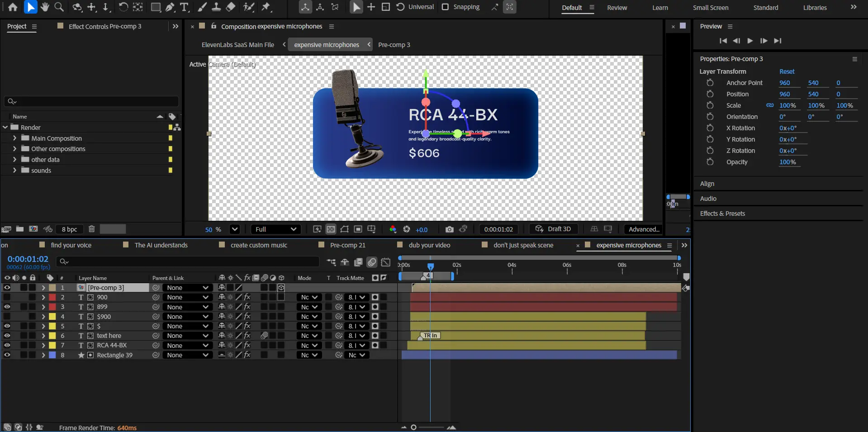
Task: Open the dub your video timeline tab
Action: click(x=429, y=245)
